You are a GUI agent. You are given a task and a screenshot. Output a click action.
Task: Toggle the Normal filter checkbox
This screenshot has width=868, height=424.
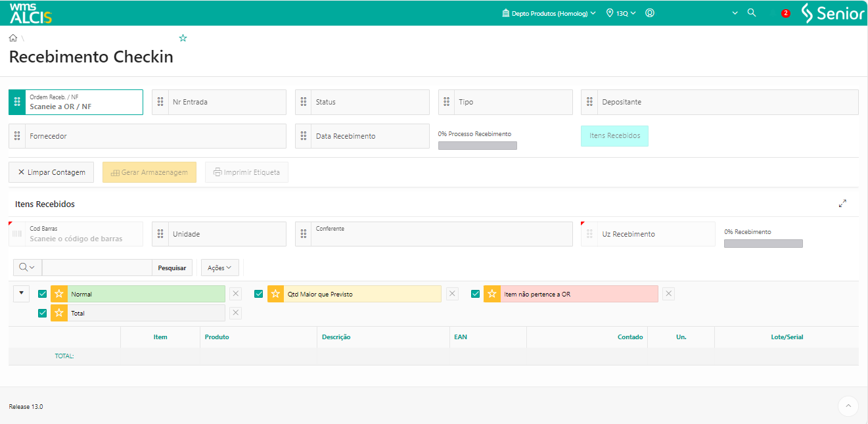pyautogui.click(x=43, y=294)
